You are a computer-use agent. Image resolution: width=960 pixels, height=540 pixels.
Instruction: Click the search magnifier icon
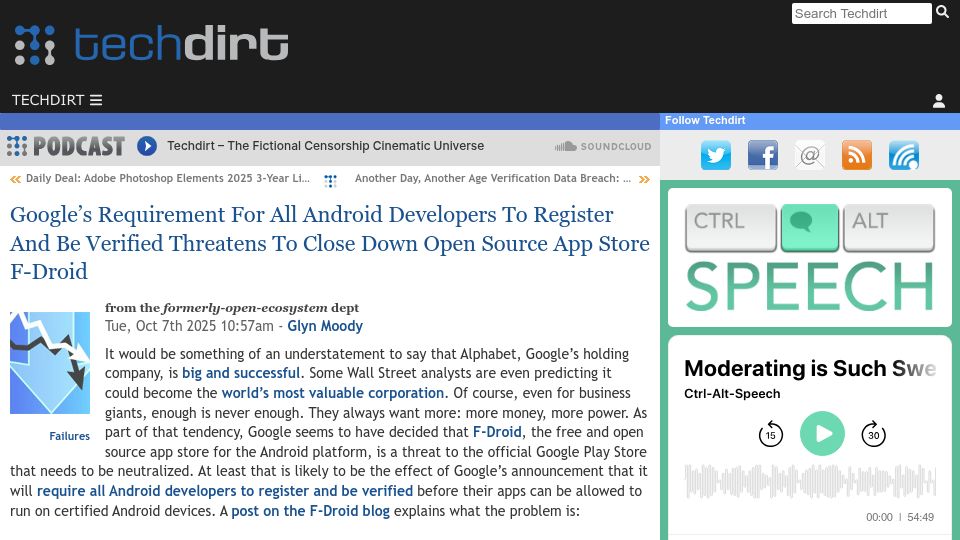point(942,12)
